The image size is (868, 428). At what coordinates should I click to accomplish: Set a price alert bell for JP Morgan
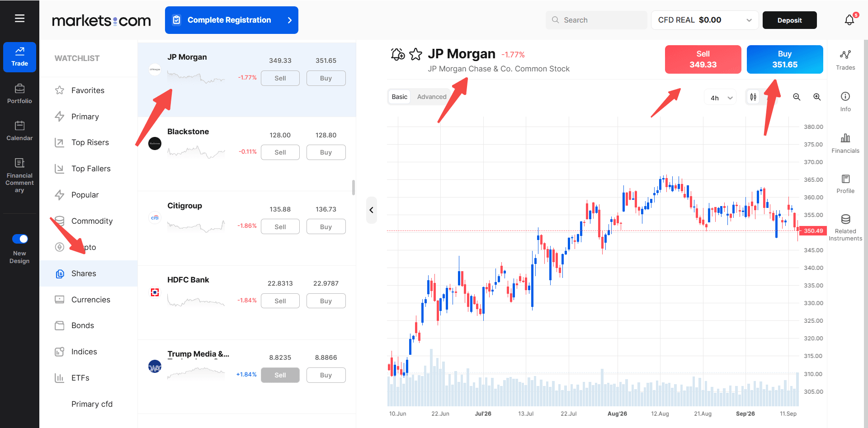tap(398, 54)
